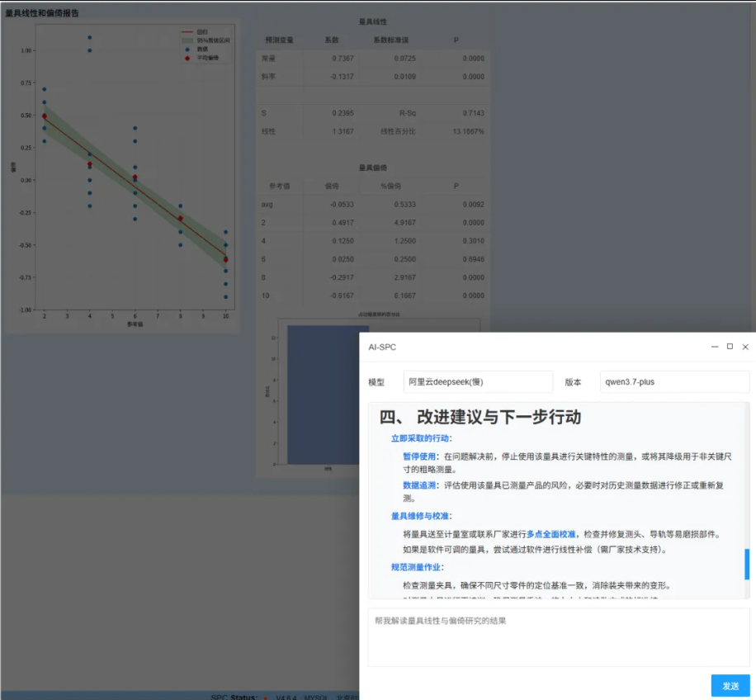
Task: Minimize the AI-SPC dialog
Action: tap(715, 347)
